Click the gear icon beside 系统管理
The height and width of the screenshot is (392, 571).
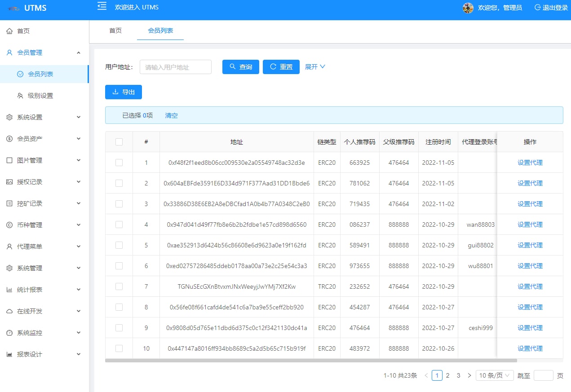(9, 268)
